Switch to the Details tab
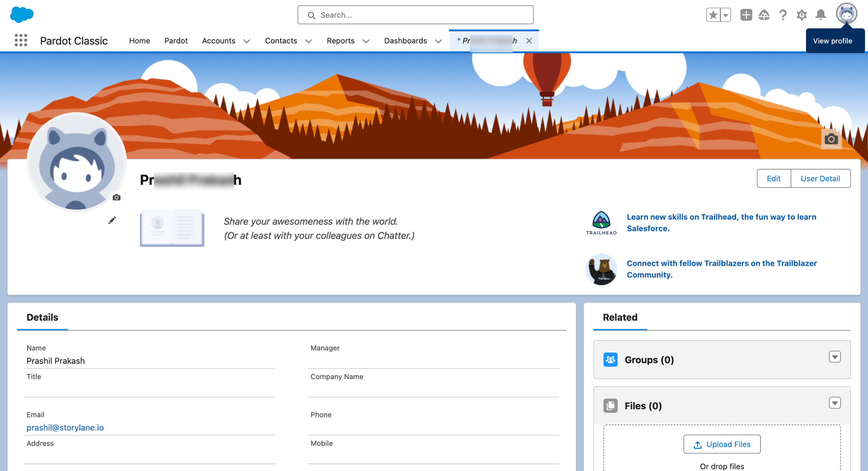 point(42,317)
